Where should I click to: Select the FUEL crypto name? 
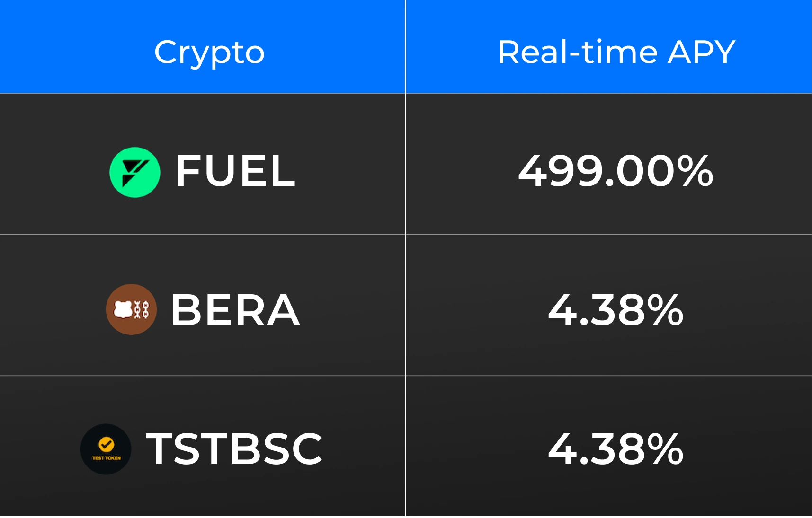point(235,171)
